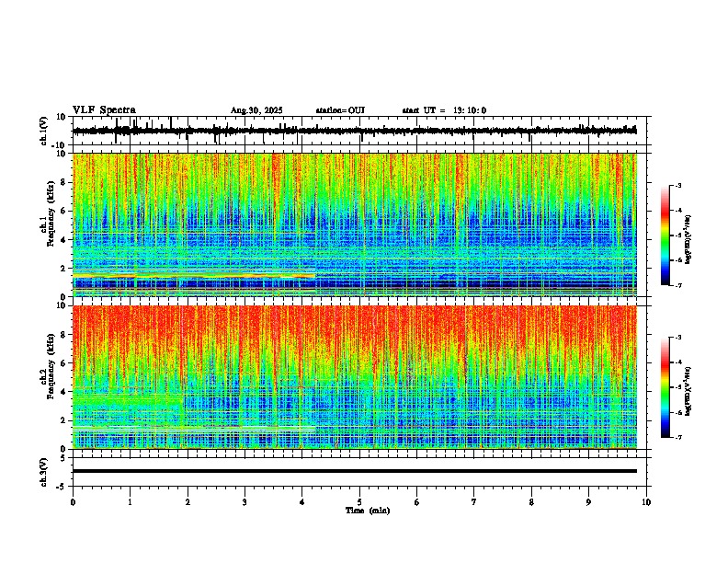
Task: Click the ch.3(V) axis label
Action: pos(44,472)
